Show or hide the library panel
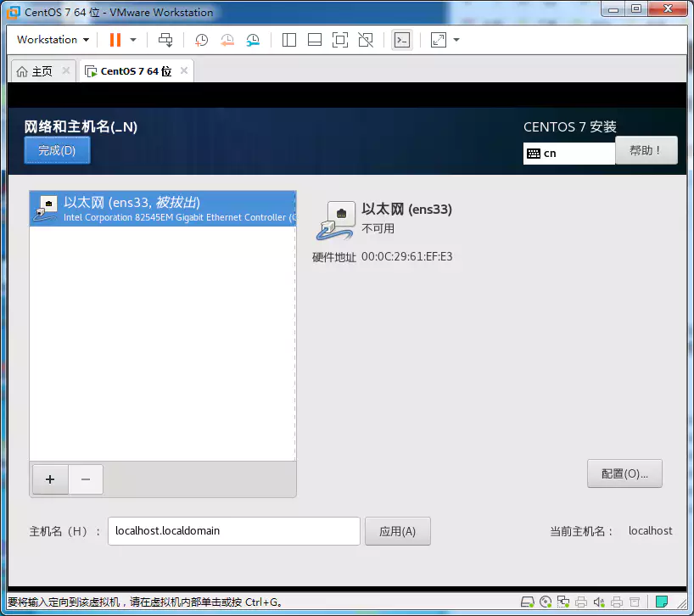Image resolution: width=694 pixels, height=616 pixels. 288,40
